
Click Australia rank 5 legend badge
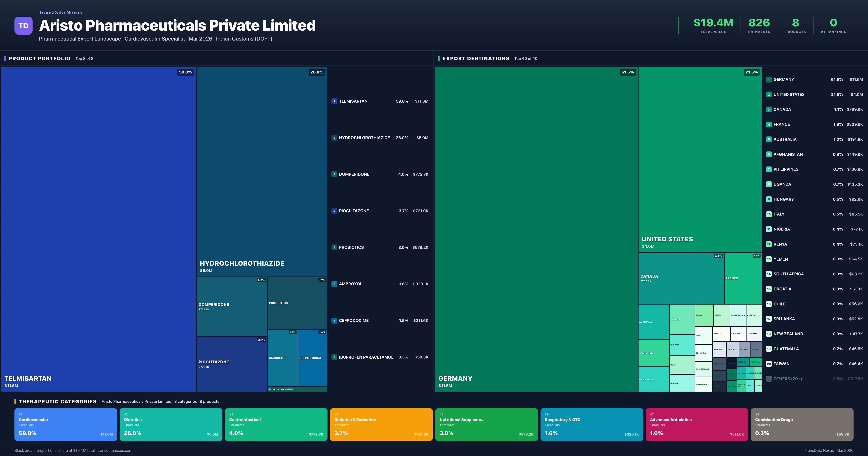point(769,139)
